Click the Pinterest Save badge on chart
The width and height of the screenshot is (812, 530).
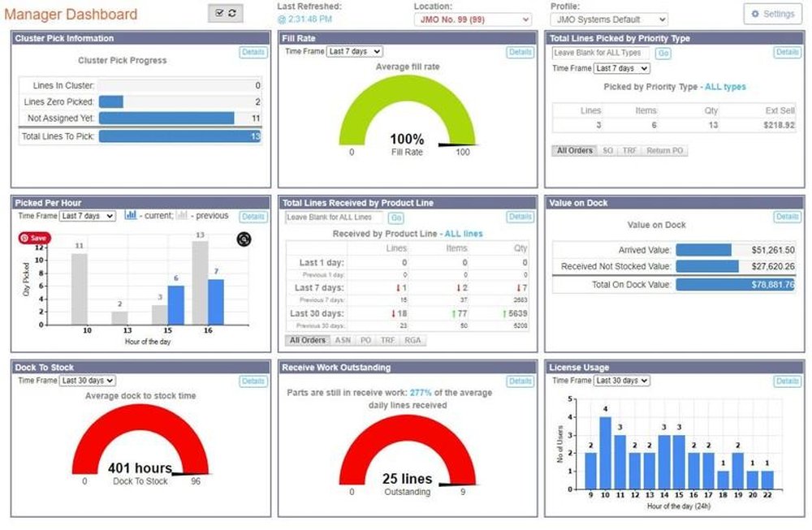(x=35, y=238)
